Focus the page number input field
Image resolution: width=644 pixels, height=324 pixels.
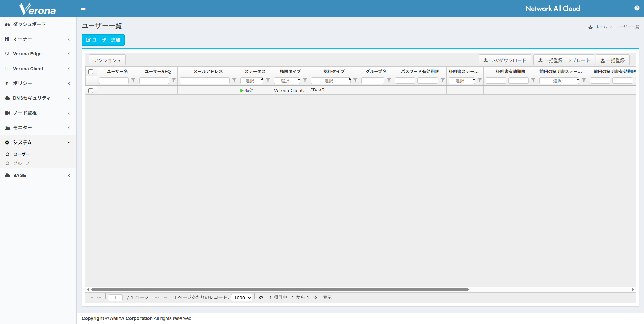pos(115,298)
